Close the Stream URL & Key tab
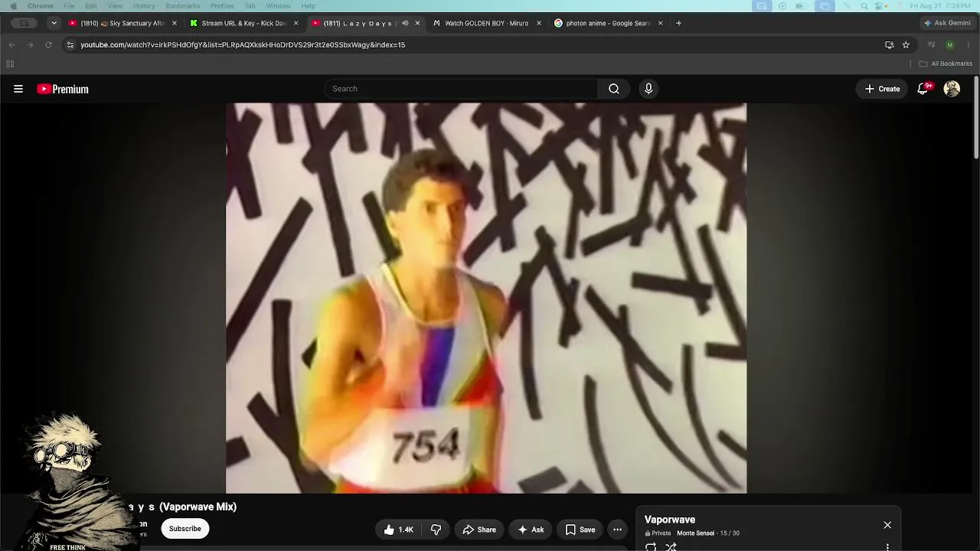980x551 pixels. [296, 23]
